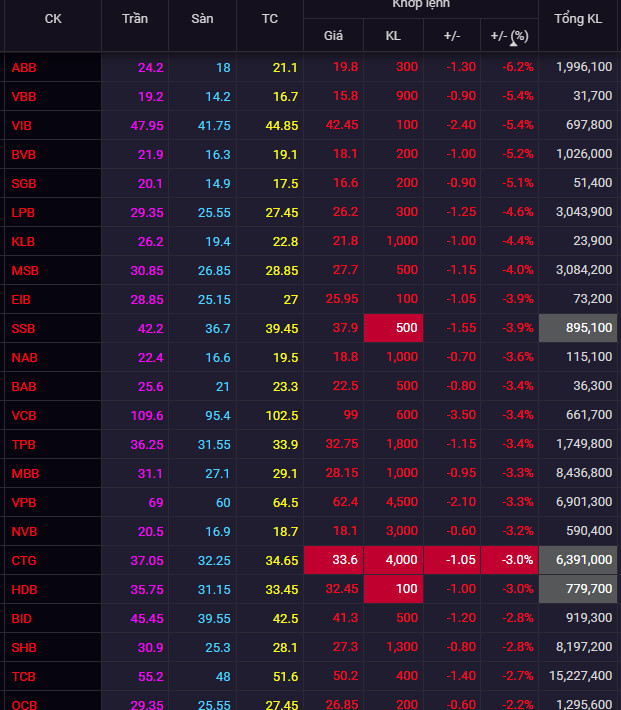Click the highlighted HDB volume 100
Image resolution: width=621 pixels, height=710 pixels.
click(x=393, y=589)
